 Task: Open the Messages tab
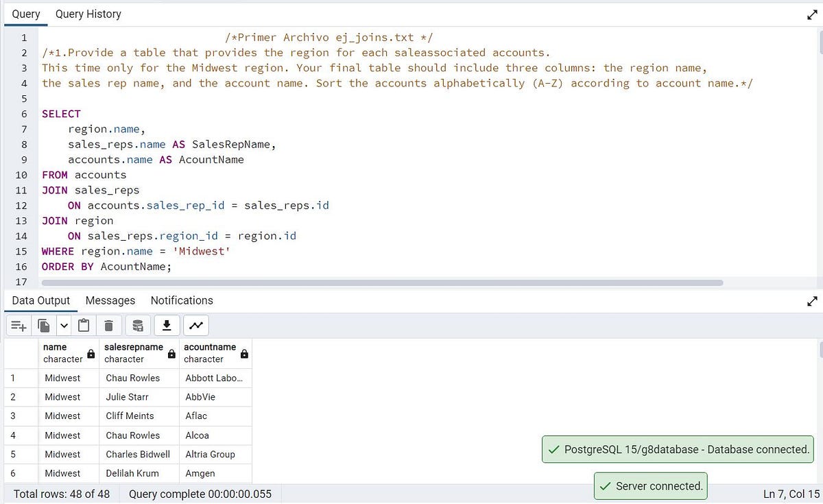(x=110, y=300)
